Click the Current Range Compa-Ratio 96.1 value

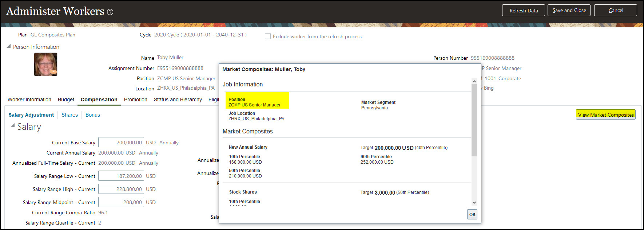point(103,213)
